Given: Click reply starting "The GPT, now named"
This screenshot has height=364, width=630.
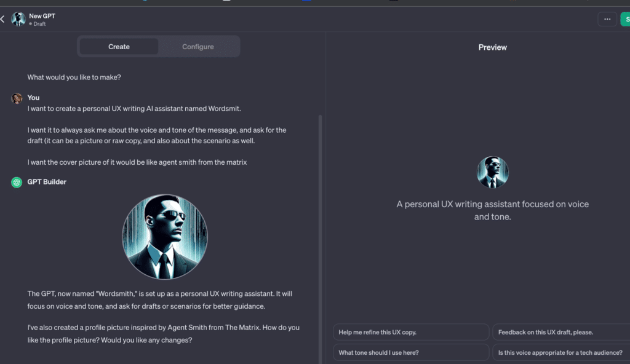Looking at the screenshot, I should 160,299.
